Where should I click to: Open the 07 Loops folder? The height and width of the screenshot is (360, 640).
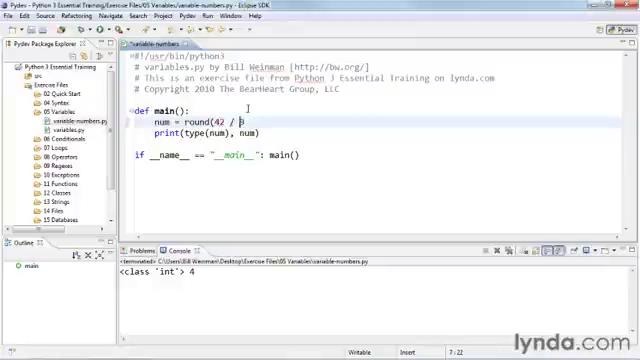click(56, 148)
